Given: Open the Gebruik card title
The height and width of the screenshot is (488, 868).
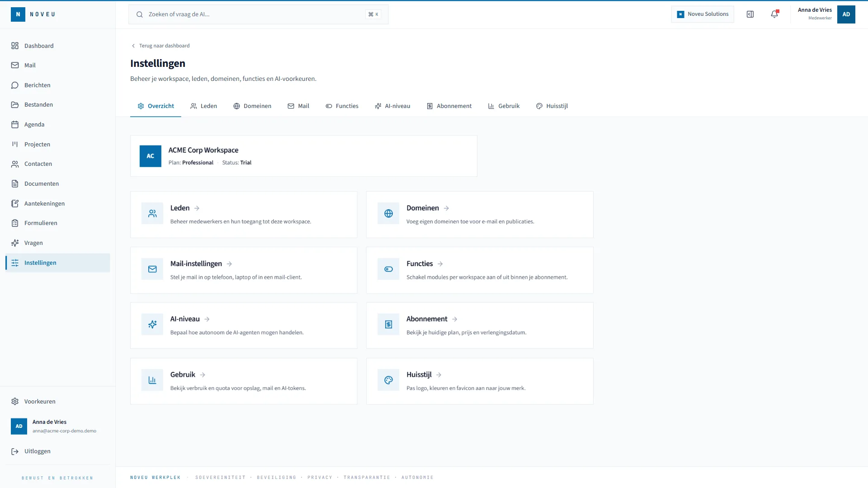Looking at the screenshot, I should click(x=183, y=375).
